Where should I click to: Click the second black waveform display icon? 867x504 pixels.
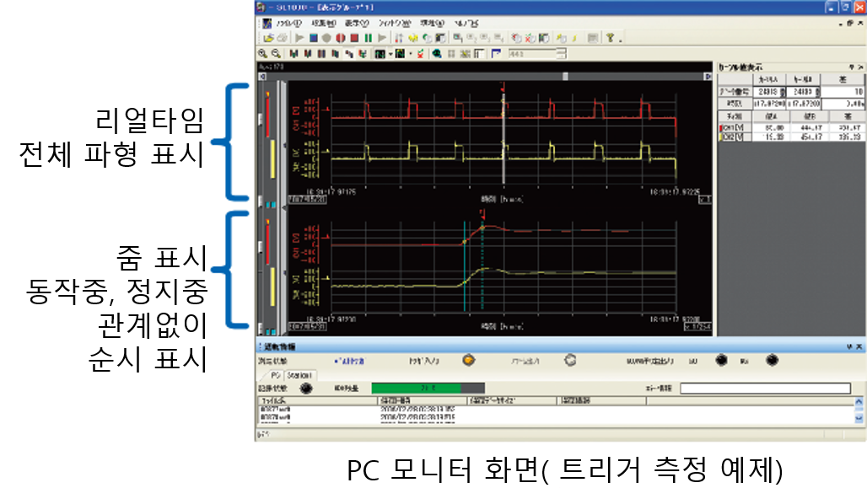click(x=400, y=54)
